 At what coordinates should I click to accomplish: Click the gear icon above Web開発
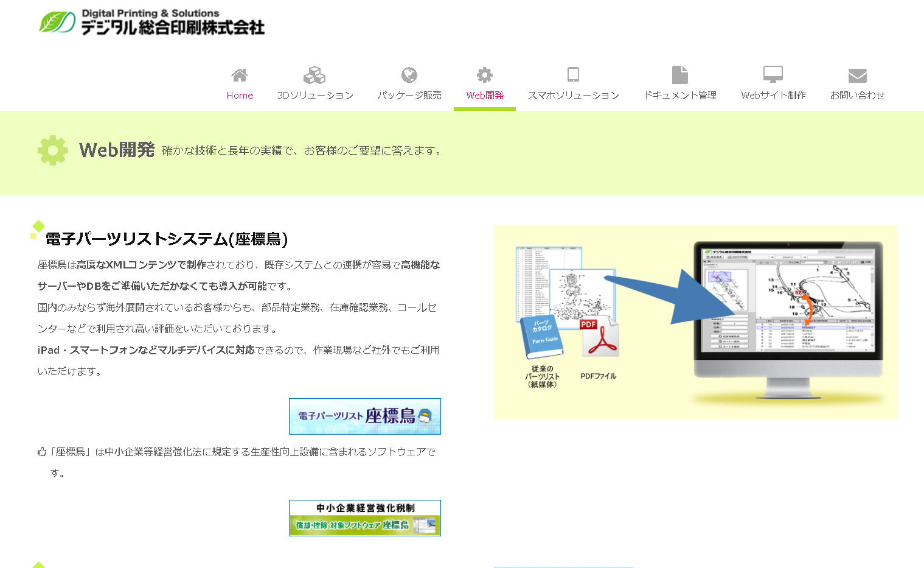click(485, 75)
